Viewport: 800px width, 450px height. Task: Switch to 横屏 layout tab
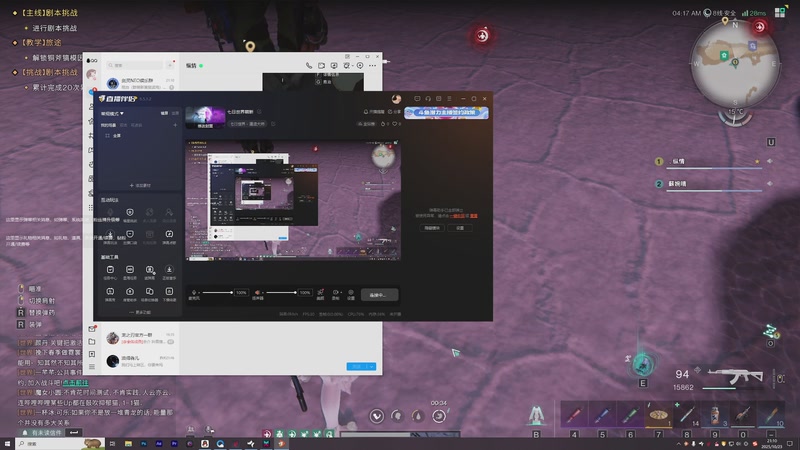click(165, 113)
